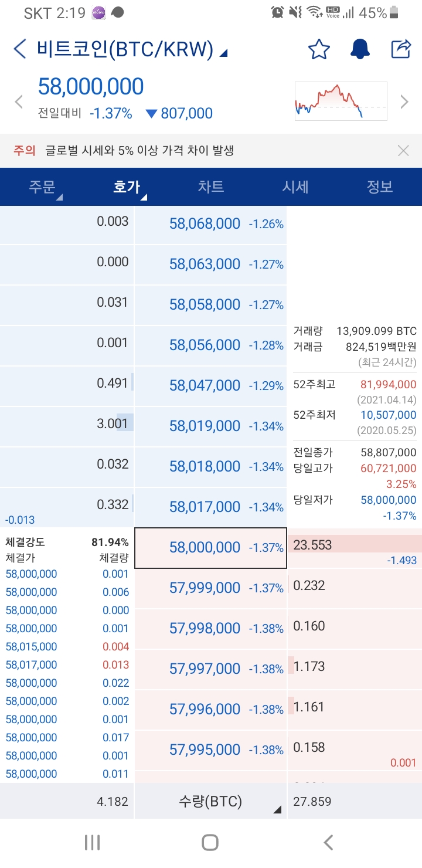Image resolution: width=422 pixels, height=868 pixels.
Task: Tap the 3.001 ask quantity
Action: (113, 423)
